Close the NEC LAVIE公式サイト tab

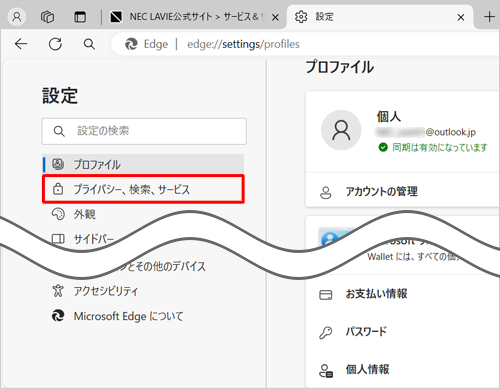pos(275,17)
